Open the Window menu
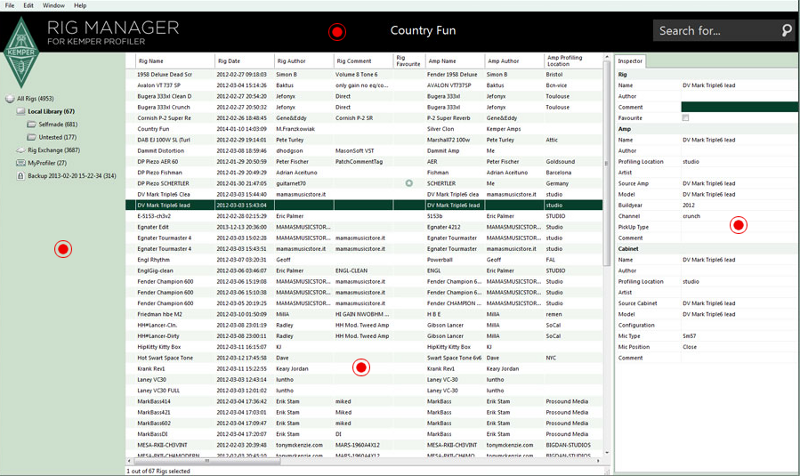The height and width of the screenshot is (476, 800). pyautogui.click(x=54, y=5)
